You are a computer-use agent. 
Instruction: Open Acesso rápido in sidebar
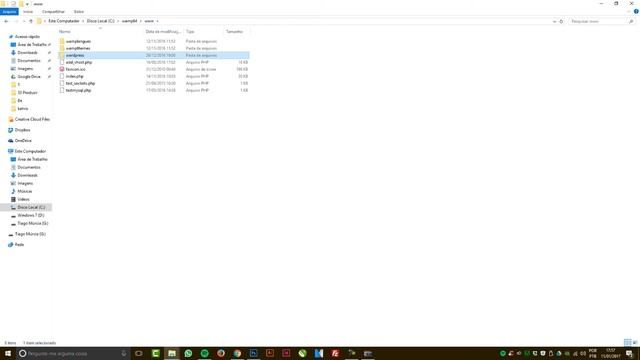(x=27, y=37)
